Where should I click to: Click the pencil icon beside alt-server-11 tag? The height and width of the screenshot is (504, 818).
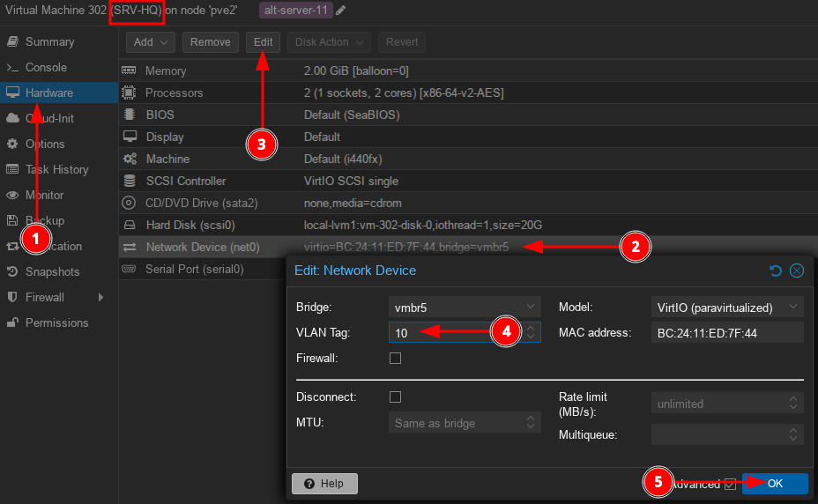[341, 11]
